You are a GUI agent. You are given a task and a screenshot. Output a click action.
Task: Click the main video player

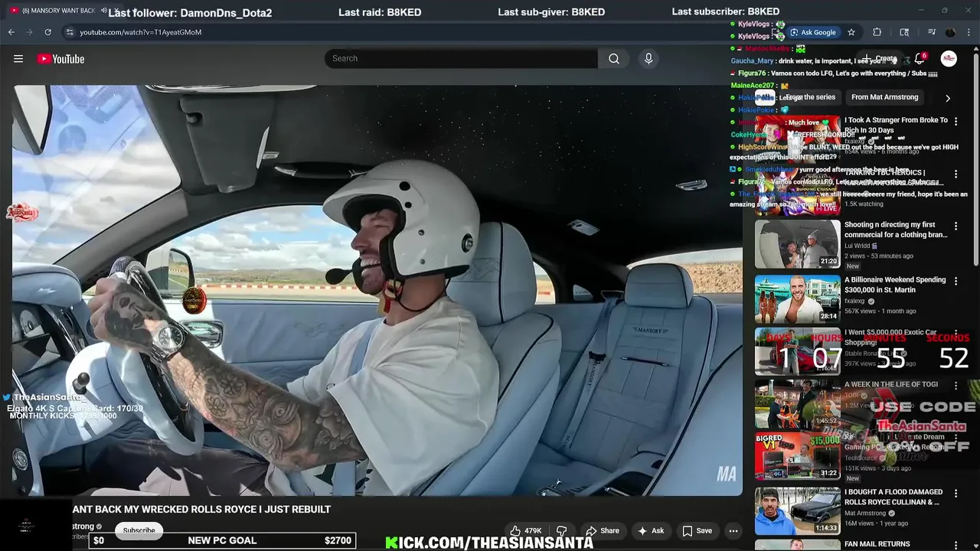point(377,290)
